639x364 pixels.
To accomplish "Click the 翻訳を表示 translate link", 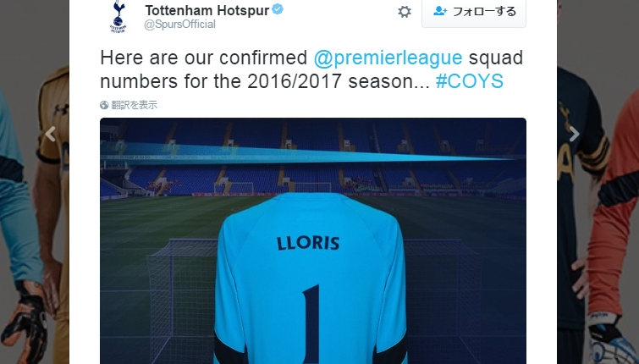I will coord(134,105).
